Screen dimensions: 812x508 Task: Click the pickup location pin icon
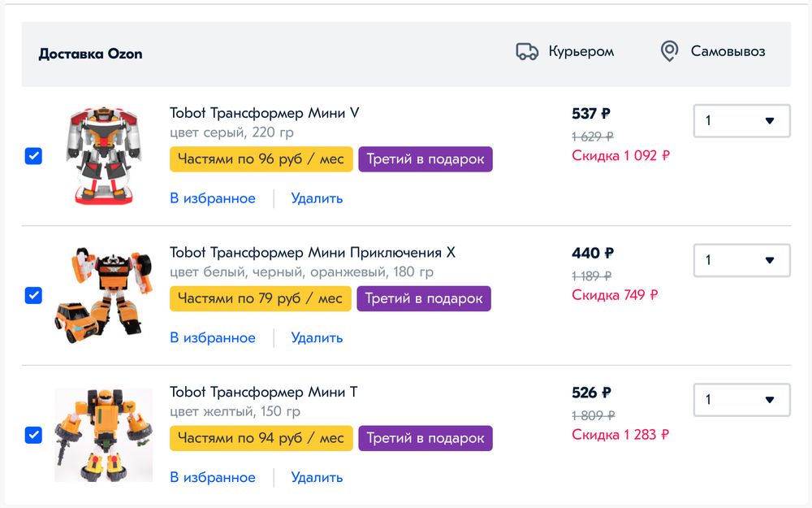point(669,52)
